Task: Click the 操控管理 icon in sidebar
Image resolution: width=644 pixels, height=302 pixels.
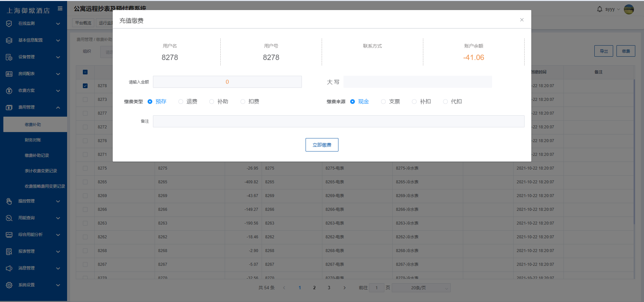Action: click(9, 201)
